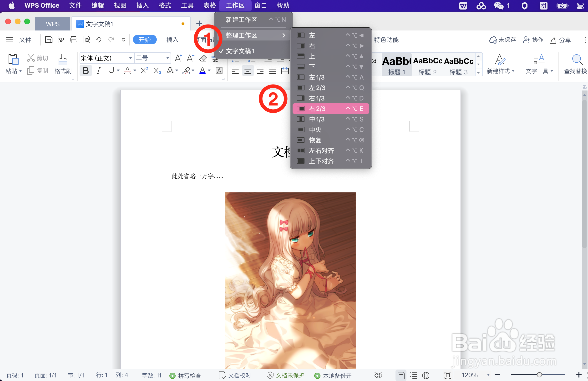Viewport: 588px width, 381px height.
Task: Undo the last action
Action: click(x=99, y=40)
